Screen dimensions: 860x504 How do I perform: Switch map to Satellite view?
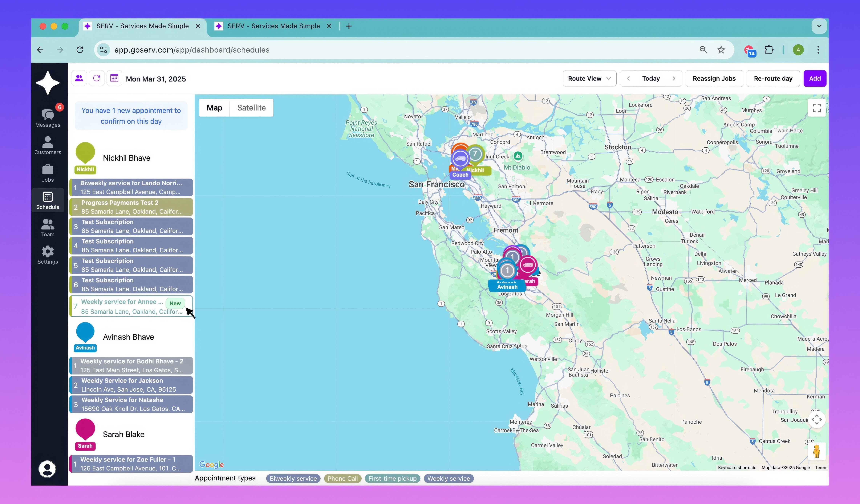pyautogui.click(x=251, y=108)
